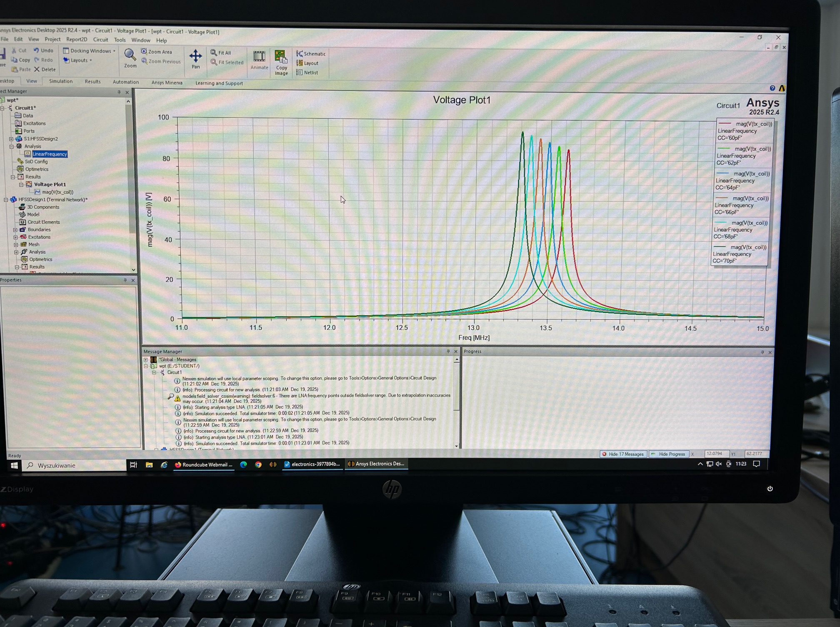This screenshot has width=840, height=627.
Task: Toggle Hide 17 Messages
Action: point(622,454)
